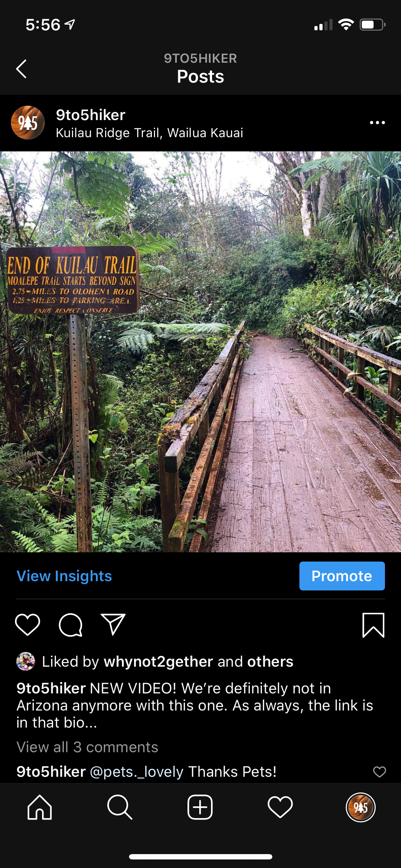Open profile tab with 9to5 avatar
The height and width of the screenshot is (868, 401).
[x=360, y=807]
